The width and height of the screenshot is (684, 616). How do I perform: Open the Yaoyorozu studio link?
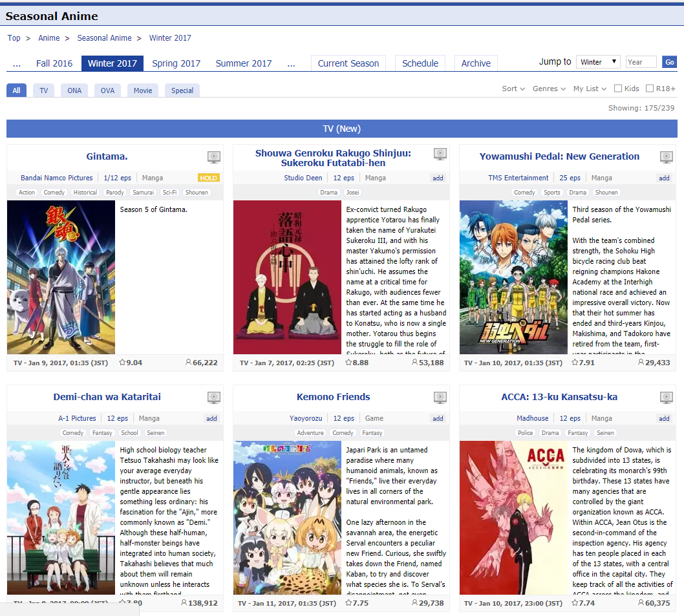[306, 418]
